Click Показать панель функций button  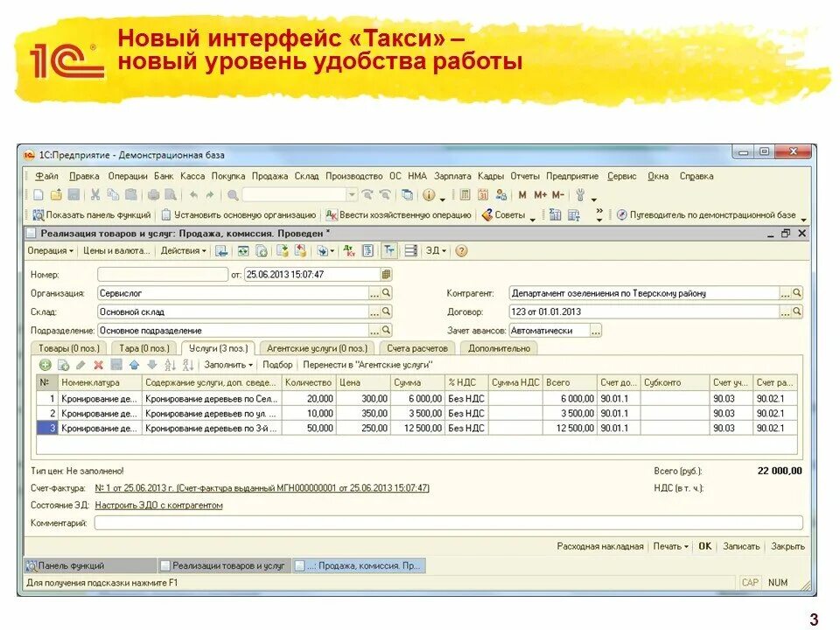[92, 215]
